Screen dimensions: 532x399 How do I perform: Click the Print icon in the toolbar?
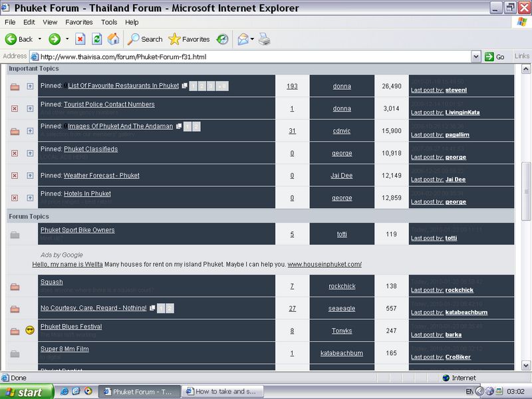(264, 39)
